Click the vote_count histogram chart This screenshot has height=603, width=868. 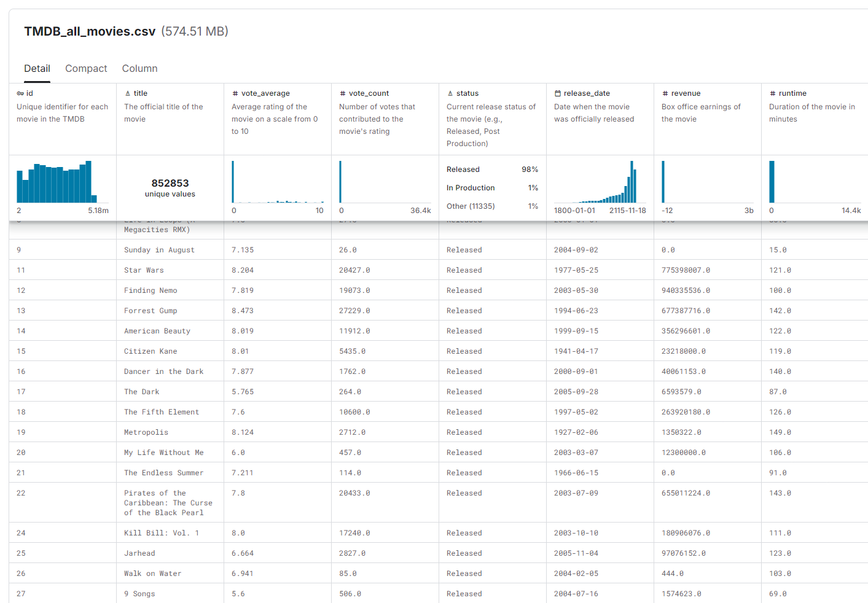tap(385, 182)
